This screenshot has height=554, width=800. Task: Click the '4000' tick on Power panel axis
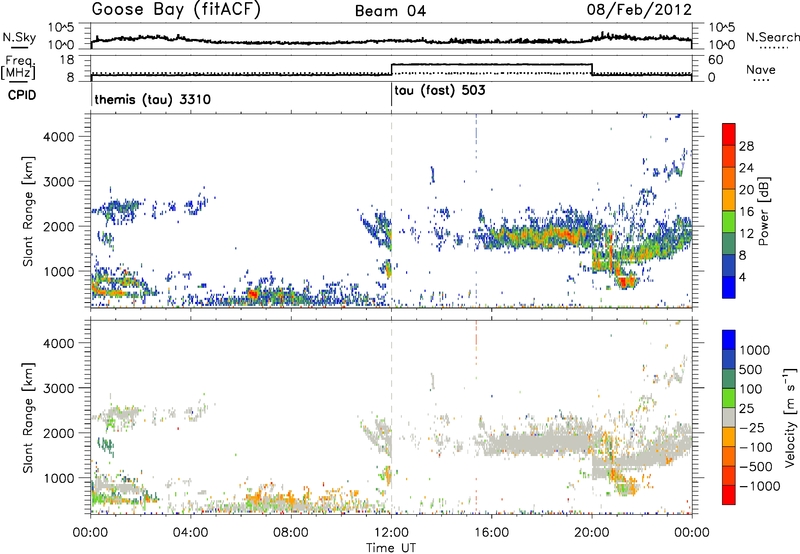click(59, 137)
